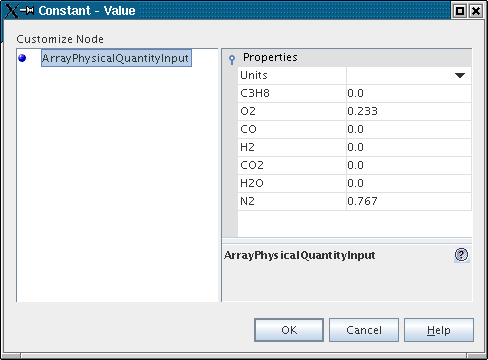Click the Cancel button
Image resolution: width=488 pixels, height=360 pixels.
click(364, 330)
